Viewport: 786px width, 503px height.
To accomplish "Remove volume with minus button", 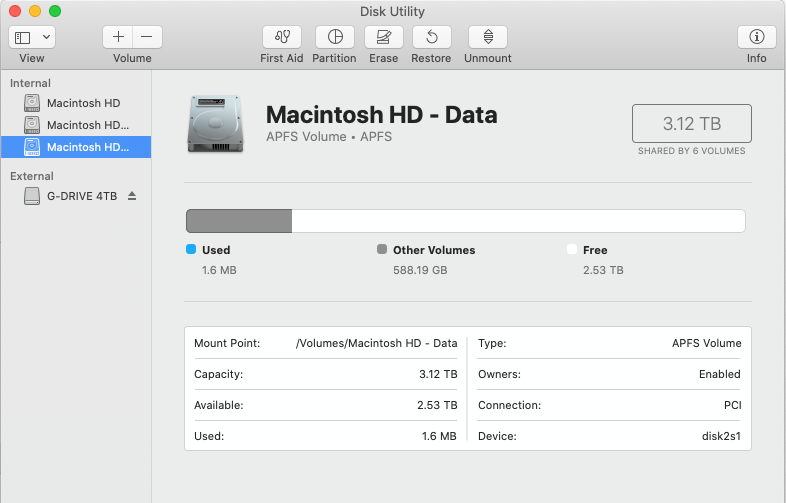I will point(147,37).
